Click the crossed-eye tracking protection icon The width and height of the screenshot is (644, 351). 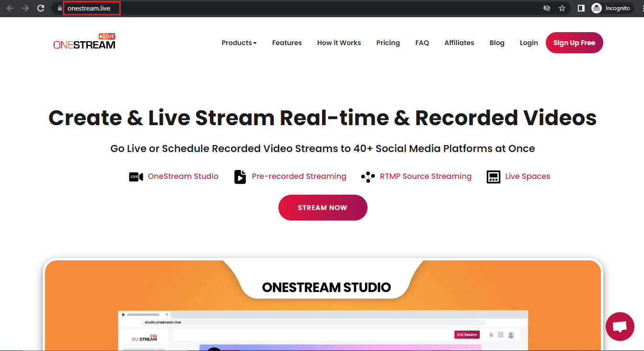(x=547, y=8)
